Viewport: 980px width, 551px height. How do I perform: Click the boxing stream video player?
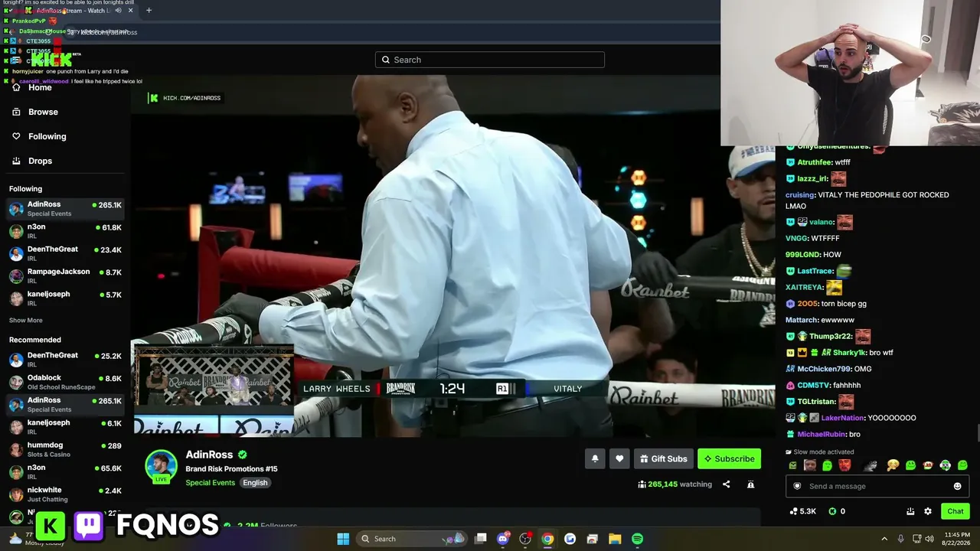point(453,256)
